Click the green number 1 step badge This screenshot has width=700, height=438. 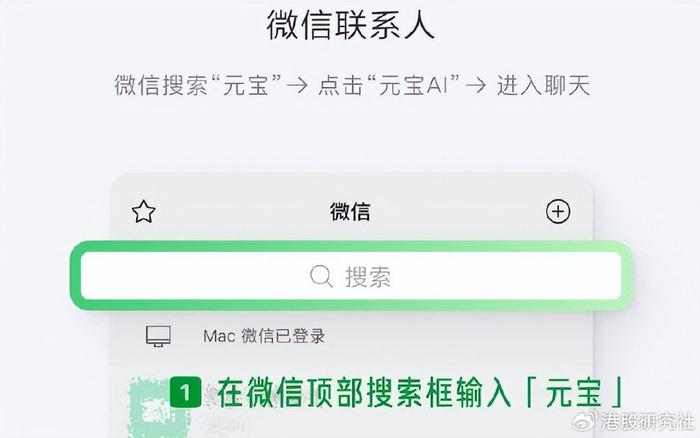point(185,392)
